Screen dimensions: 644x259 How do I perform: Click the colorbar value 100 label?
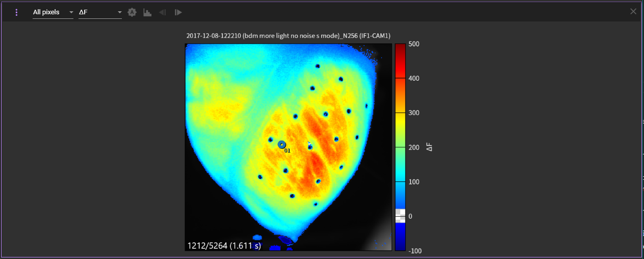pyautogui.click(x=414, y=182)
